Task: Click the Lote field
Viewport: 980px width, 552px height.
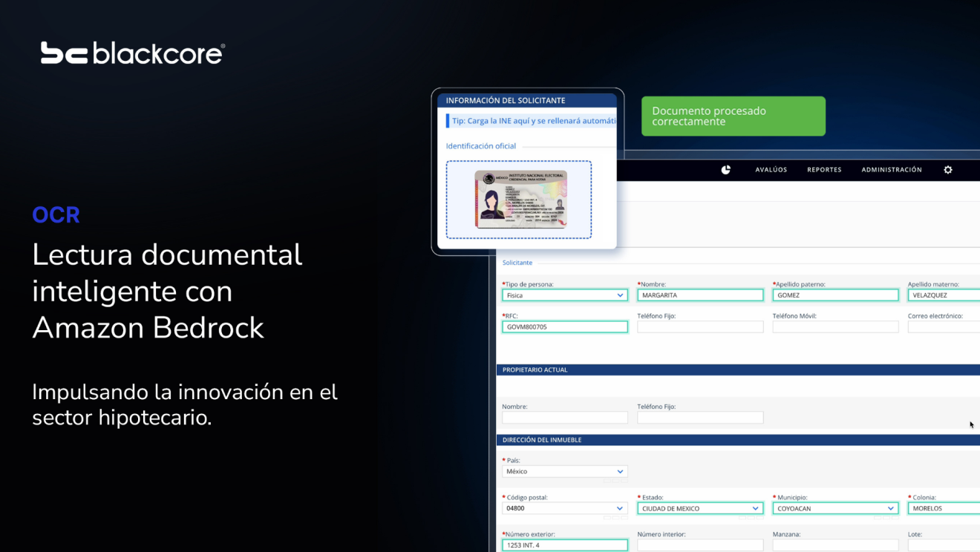Action: point(944,545)
